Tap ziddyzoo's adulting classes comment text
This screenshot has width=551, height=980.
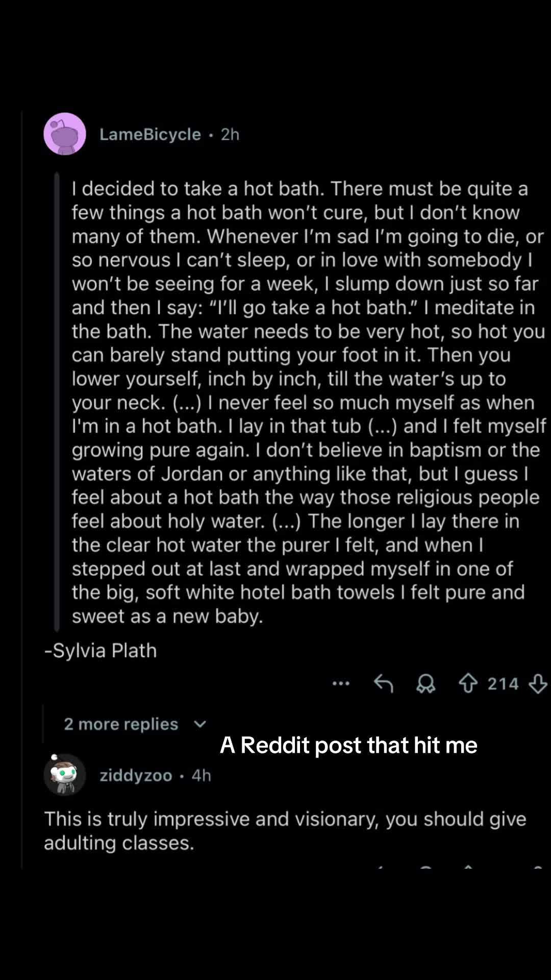[285, 831]
